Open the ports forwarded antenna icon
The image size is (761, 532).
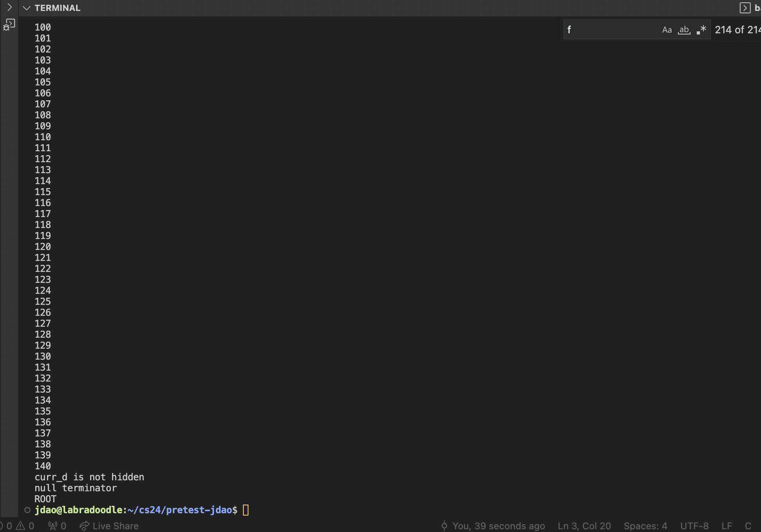tap(53, 526)
